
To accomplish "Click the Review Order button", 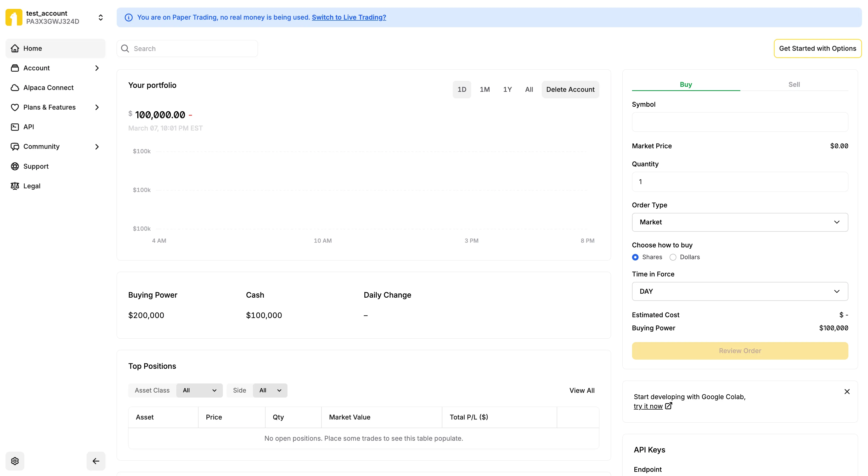I will pyautogui.click(x=739, y=351).
